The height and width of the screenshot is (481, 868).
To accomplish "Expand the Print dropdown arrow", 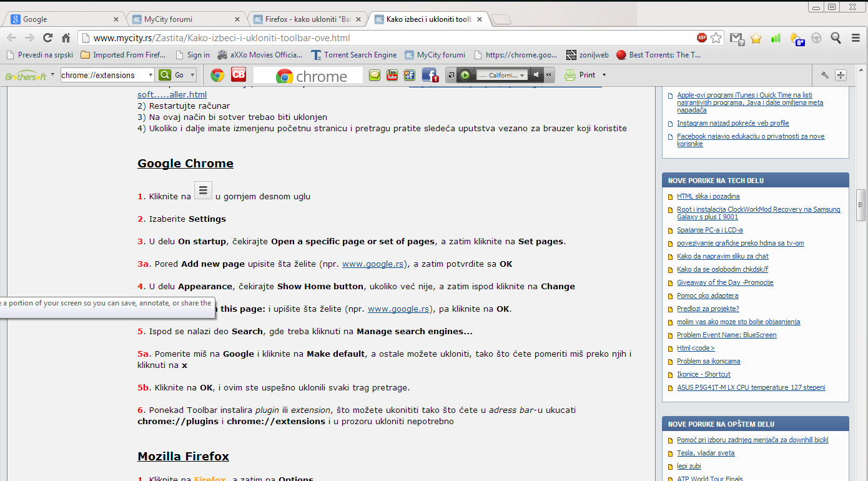I will coord(604,75).
